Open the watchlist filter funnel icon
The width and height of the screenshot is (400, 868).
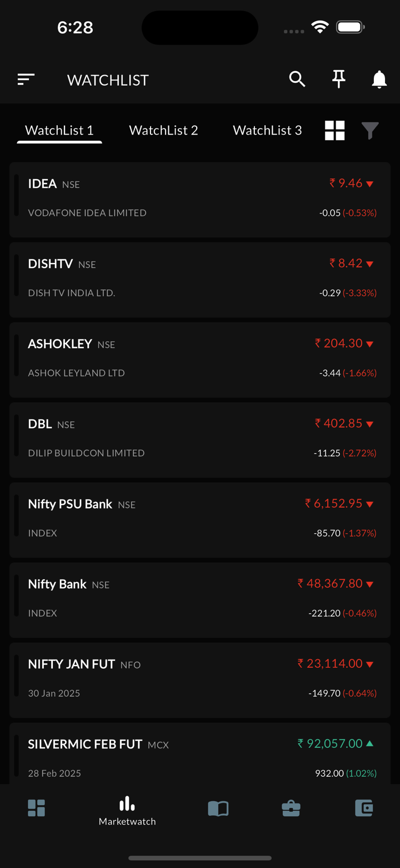370,131
